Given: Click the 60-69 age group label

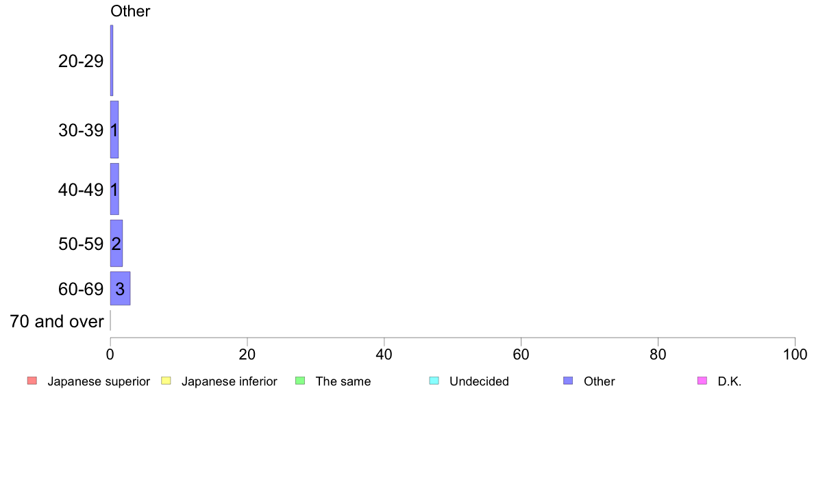Looking at the screenshot, I should [81, 288].
